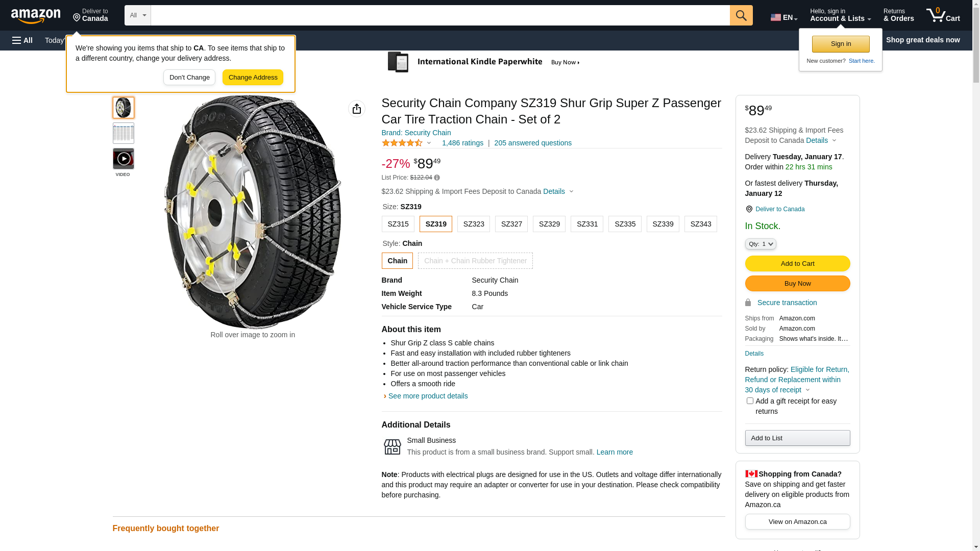The height and width of the screenshot is (551, 980).
Task: Open the All hamburger menu
Action: (22, 40)
